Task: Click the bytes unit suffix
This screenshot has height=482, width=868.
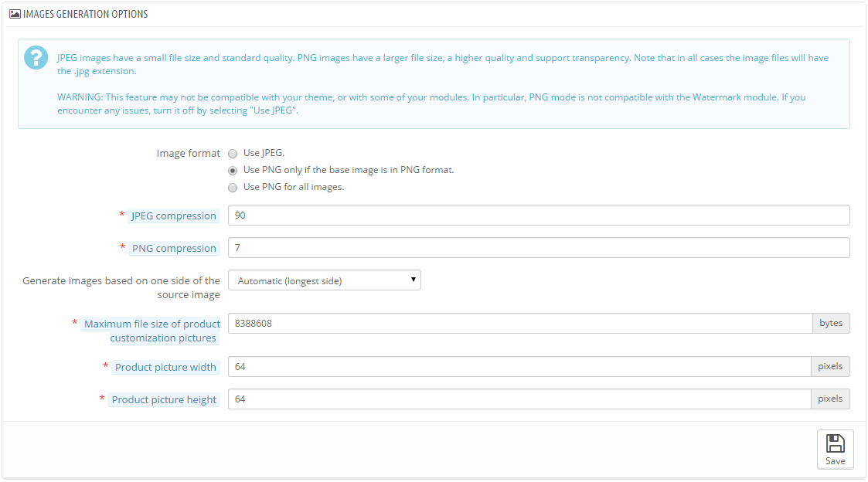Action: pyautogui.click(x=831, y=323)
